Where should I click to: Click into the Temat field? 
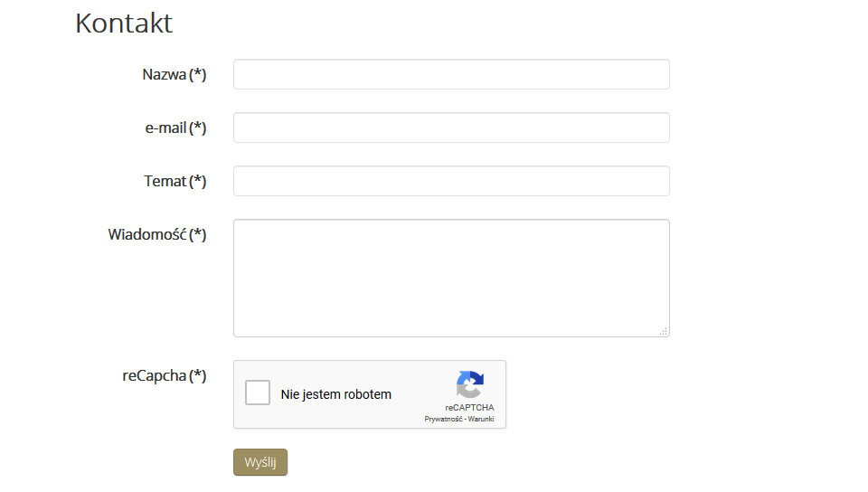pyautogui.click(x=451, y=181)
